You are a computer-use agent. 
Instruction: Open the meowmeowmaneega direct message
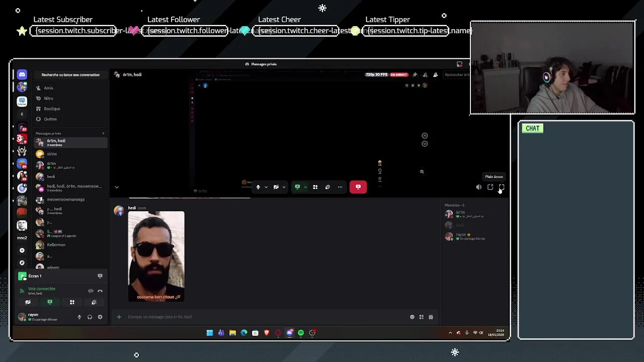70,200
